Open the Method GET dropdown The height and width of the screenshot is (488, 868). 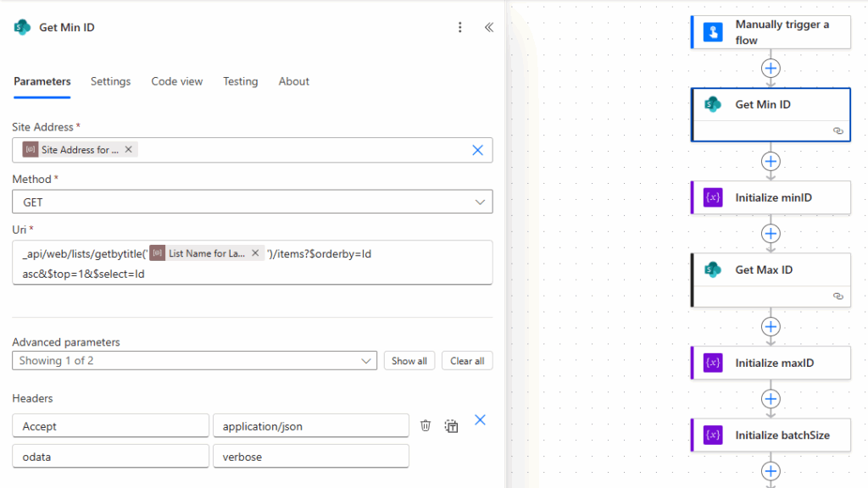tap(253, 202)
